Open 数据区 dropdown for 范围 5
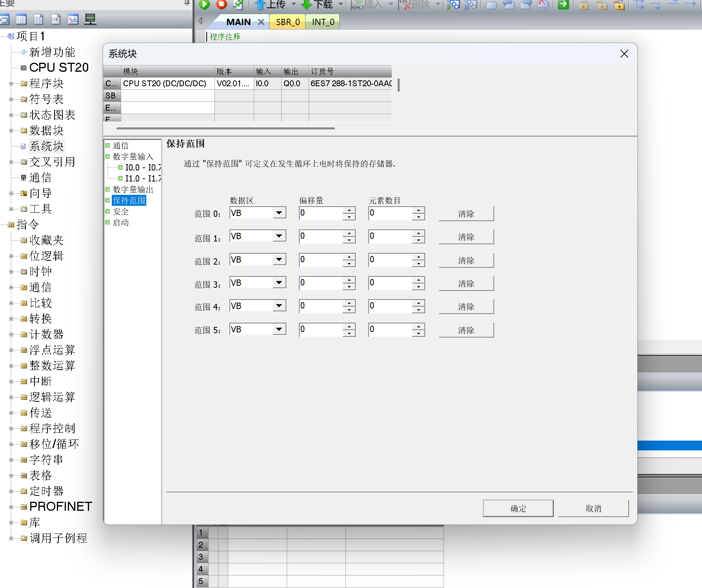Viewport: 702px width, 588px height. 279,329
